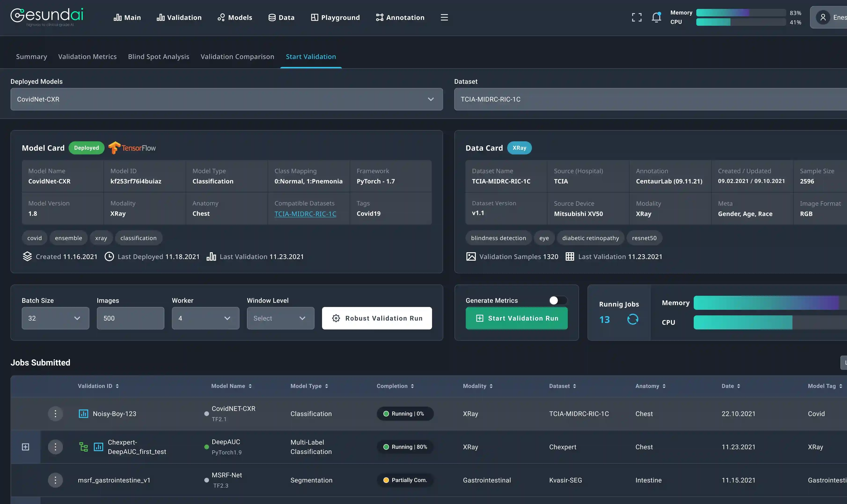Switch to the Blind Spot Analysis tab
Viewport: 847px width, 504px height.
click(158, 57)
